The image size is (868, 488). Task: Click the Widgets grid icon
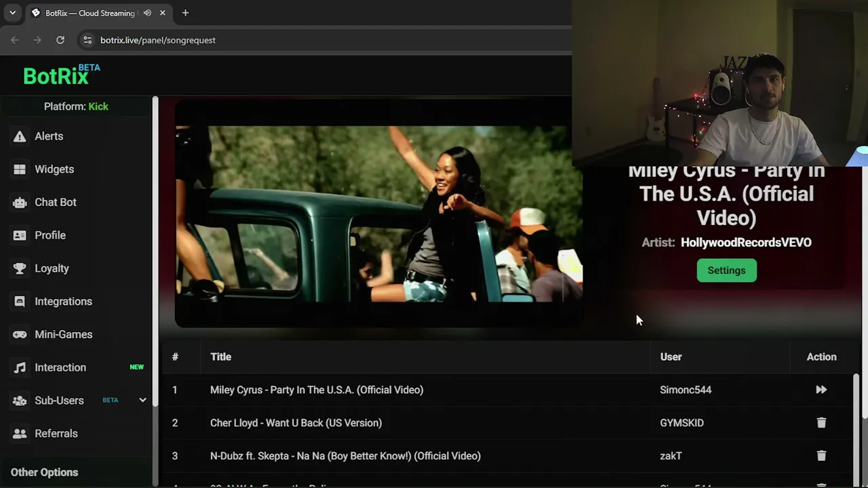pos(20,169)
